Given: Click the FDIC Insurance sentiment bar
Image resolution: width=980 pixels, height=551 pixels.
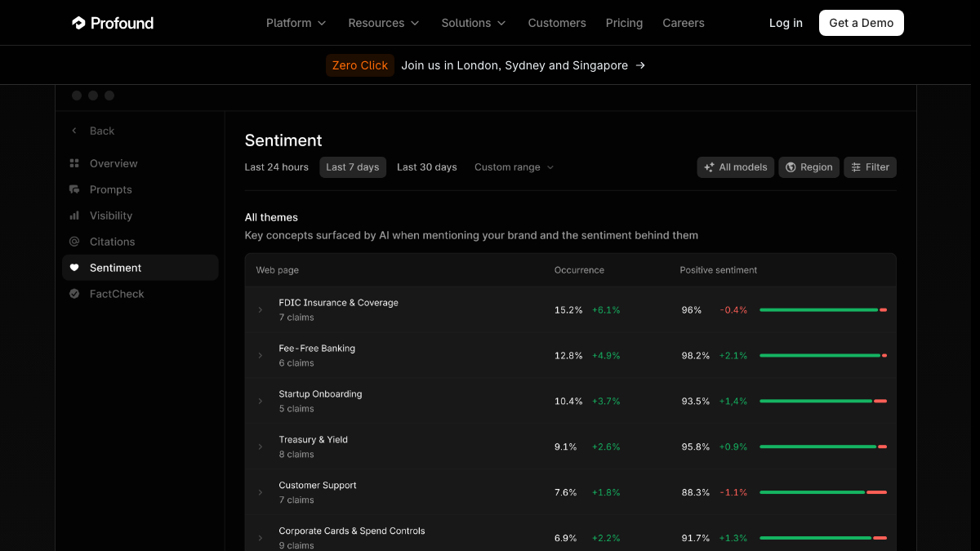Looking at the screenshot, I should [823, 310].
